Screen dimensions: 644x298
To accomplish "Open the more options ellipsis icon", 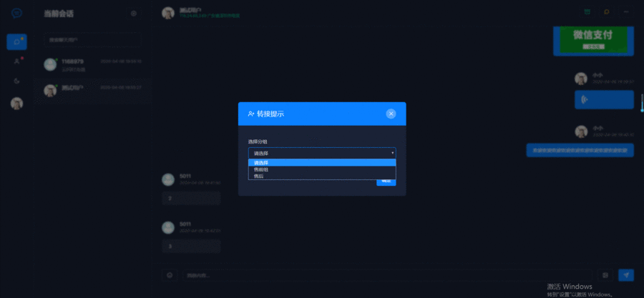I will 626,12.
